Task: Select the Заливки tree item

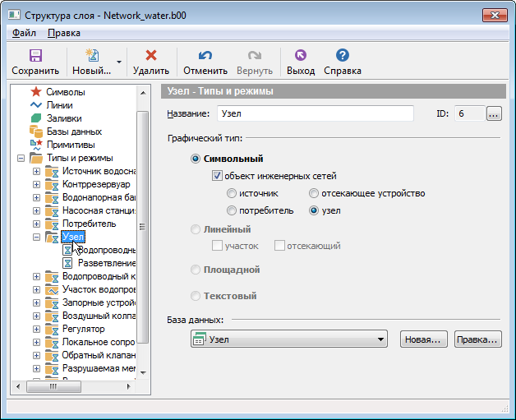Action: coord(63,118)
